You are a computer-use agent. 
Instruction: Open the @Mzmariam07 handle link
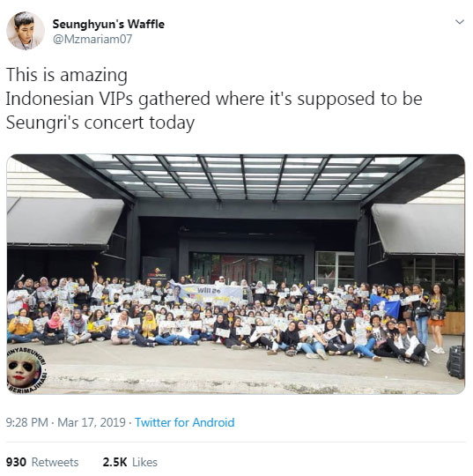92,39
